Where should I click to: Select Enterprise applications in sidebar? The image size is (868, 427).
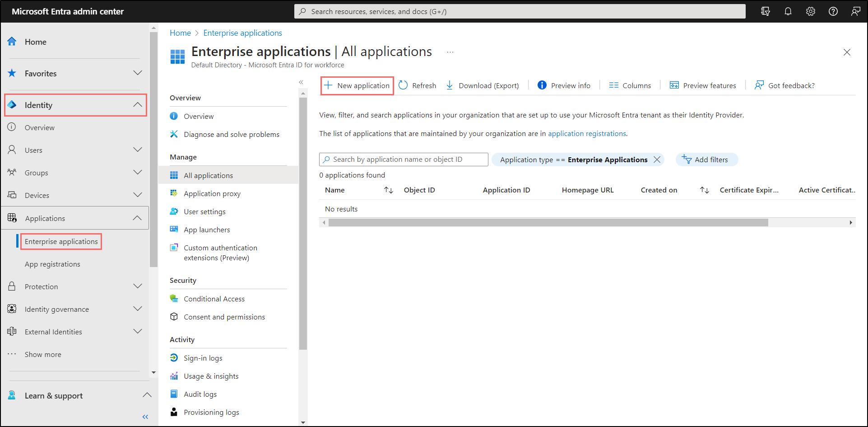click(x=61, y=241)
